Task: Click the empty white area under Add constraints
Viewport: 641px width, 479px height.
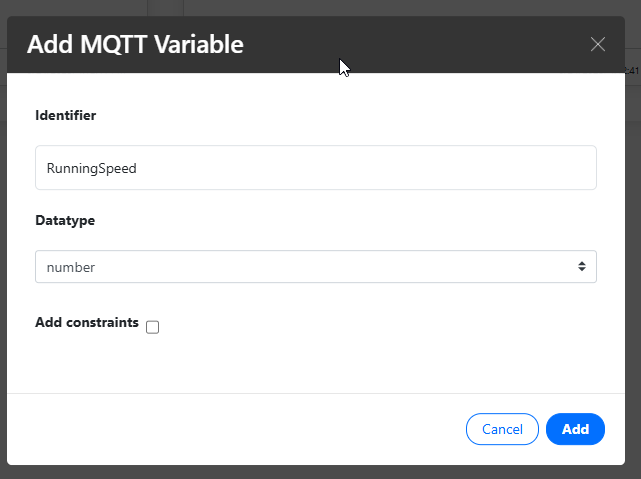Action: [316, 364]
